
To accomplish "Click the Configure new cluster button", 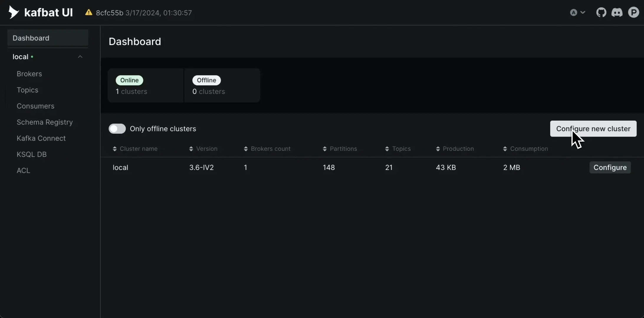I will 593,129.
